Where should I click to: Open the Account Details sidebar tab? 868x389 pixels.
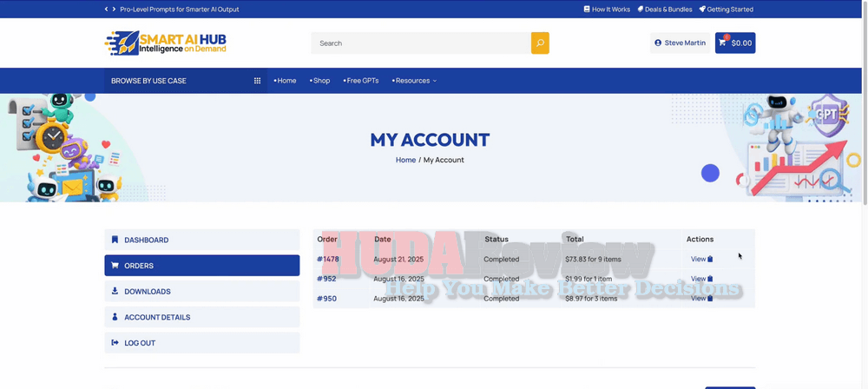point(202,318)
